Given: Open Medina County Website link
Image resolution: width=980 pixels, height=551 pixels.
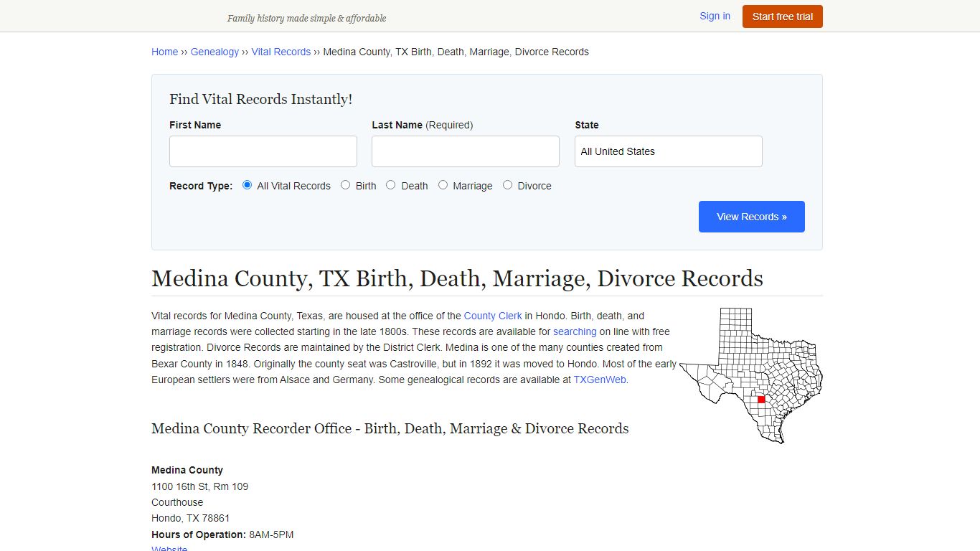Looking at the screenshot, I should [169, 549].
